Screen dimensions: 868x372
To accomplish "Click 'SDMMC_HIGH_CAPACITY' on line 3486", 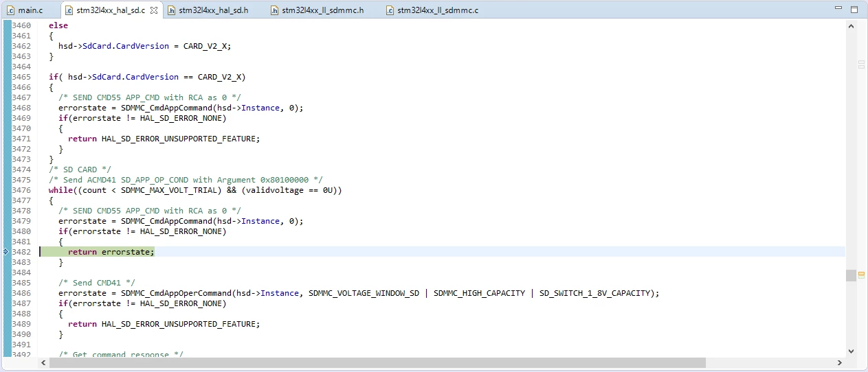I will click(x=479, y=293).
